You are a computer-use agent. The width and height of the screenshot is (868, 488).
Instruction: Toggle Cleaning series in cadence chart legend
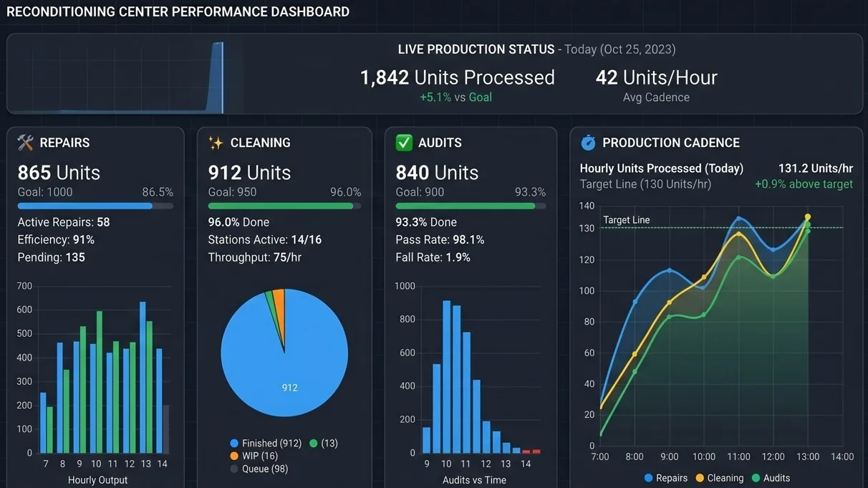pos(719,478)
